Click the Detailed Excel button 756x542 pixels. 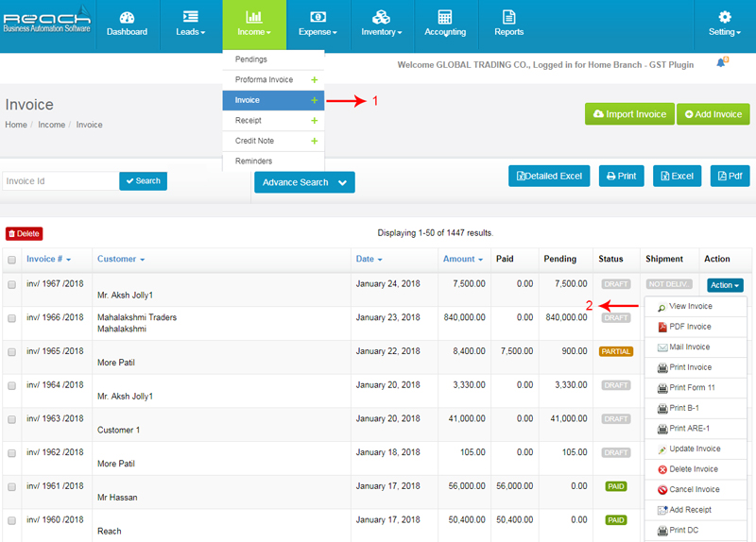(x=549, y=176)
